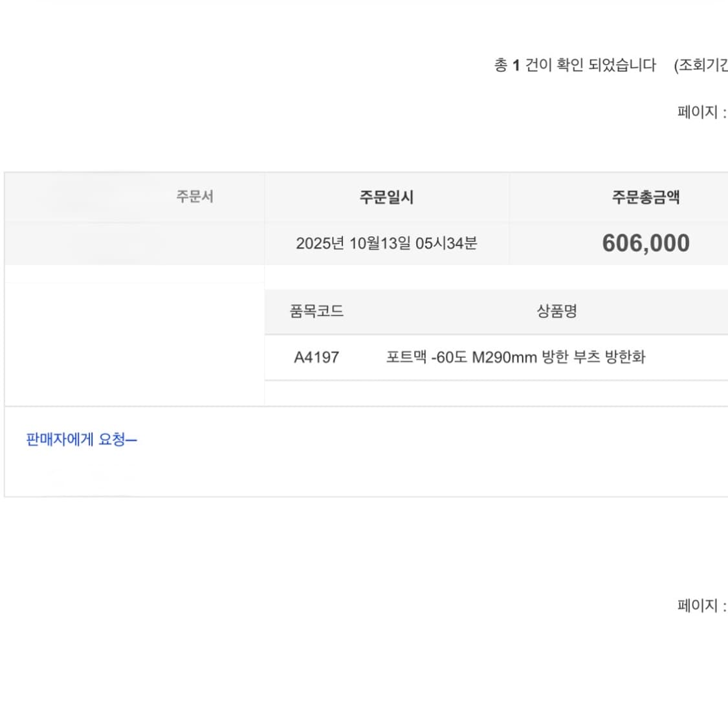Click the order date 2025년 10월13일 05시34분
This screenshot has width=728, height=728.
pos(386,243)
